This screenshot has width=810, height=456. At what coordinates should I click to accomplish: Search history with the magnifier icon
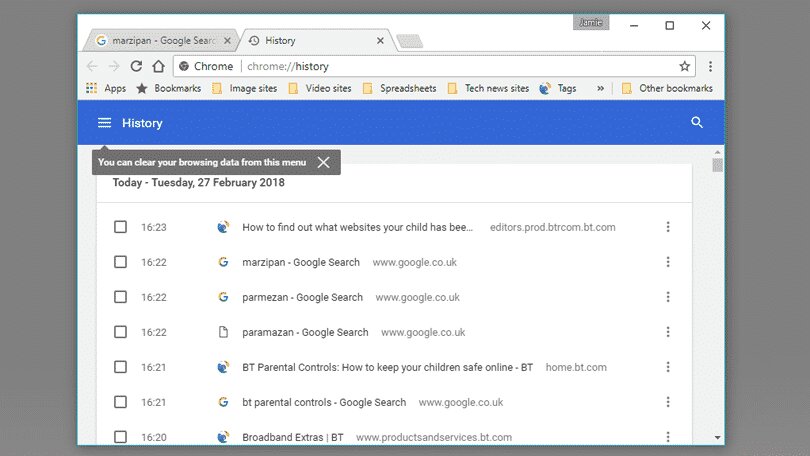(x=697, y=122)
